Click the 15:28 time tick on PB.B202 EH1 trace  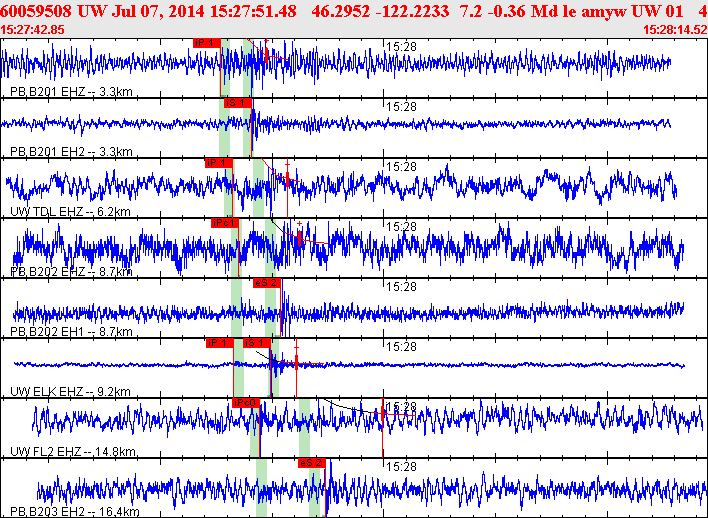[x=401, y=287]
